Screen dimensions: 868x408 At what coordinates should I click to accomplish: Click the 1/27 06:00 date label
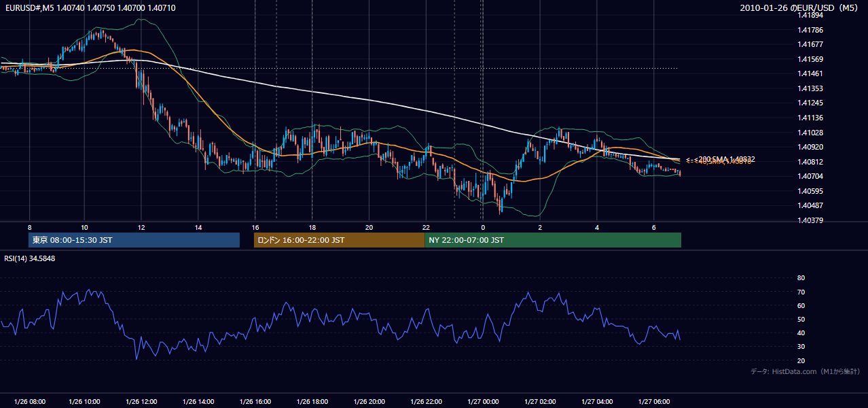point(654,401)
